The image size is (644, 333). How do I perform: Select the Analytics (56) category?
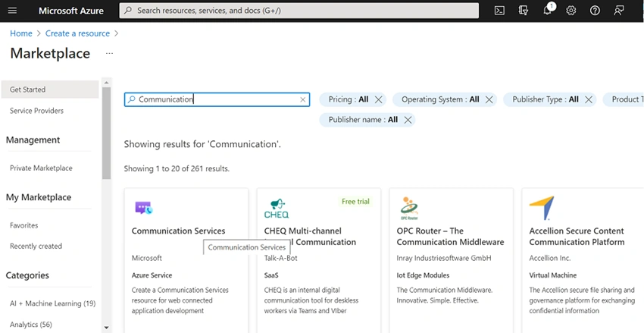(x=31, y=325)
